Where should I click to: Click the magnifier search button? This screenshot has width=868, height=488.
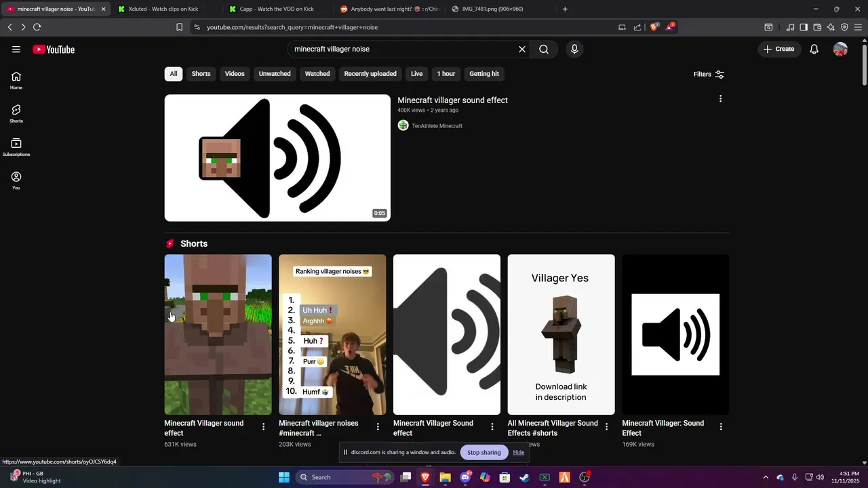pos(544,49)
